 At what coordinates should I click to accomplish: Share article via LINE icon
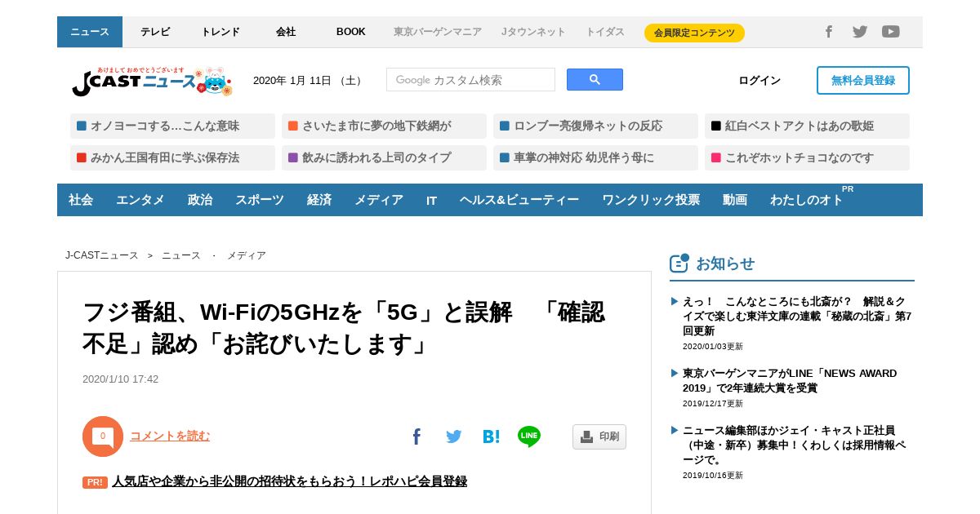tap(529, 436)
